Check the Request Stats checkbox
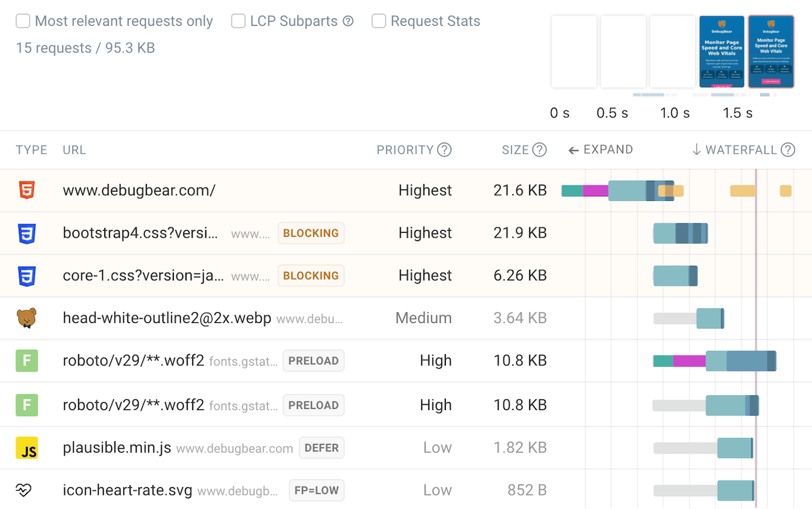 pyautogui.click(x=379, y=22)
